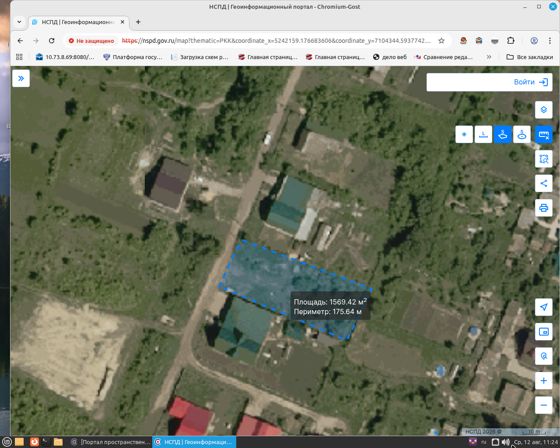Zoom out with the minus button
The height and width of the screenshot is (448, 560).
(x=544, y=405)
